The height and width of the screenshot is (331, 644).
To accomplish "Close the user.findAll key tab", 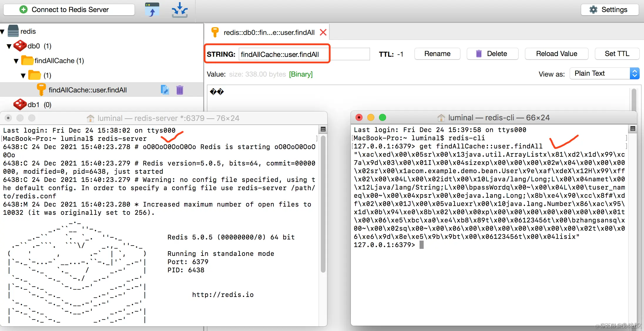I will [x=323, y=32].
